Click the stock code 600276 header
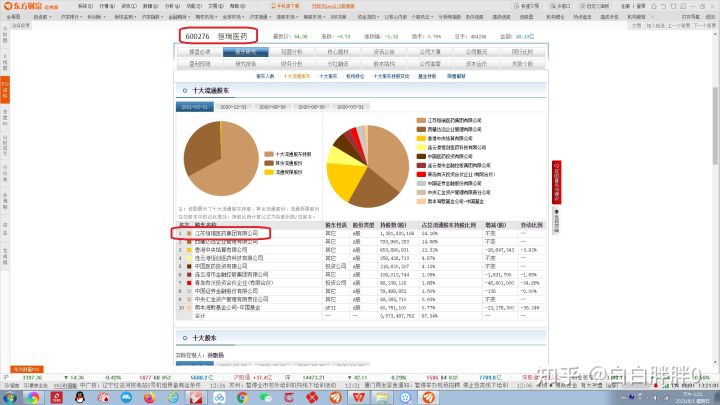The height and width of the screenshot is (405, 720). tap(197, 36)
